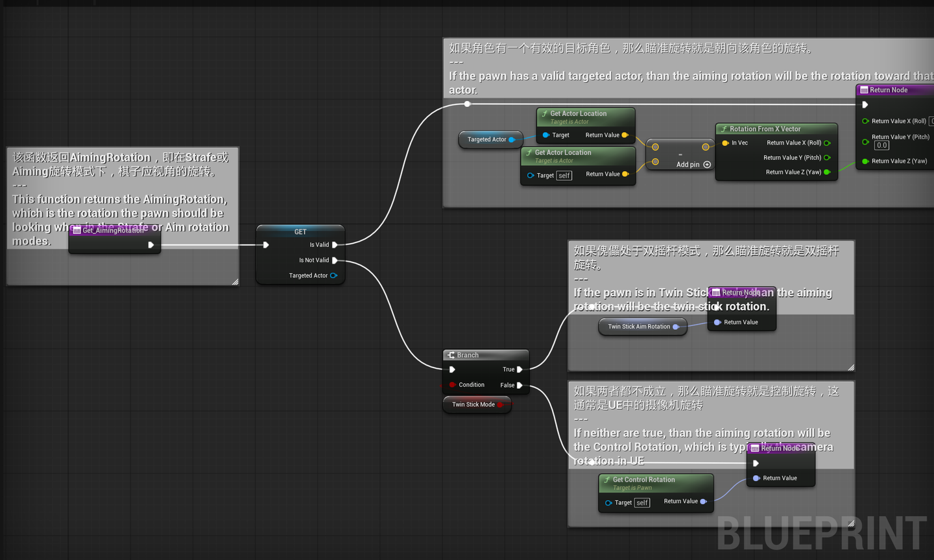This screenshot has width=934, height=560.
Task: Click the self field on Get Control Rotation
Action: pos(642,503)
